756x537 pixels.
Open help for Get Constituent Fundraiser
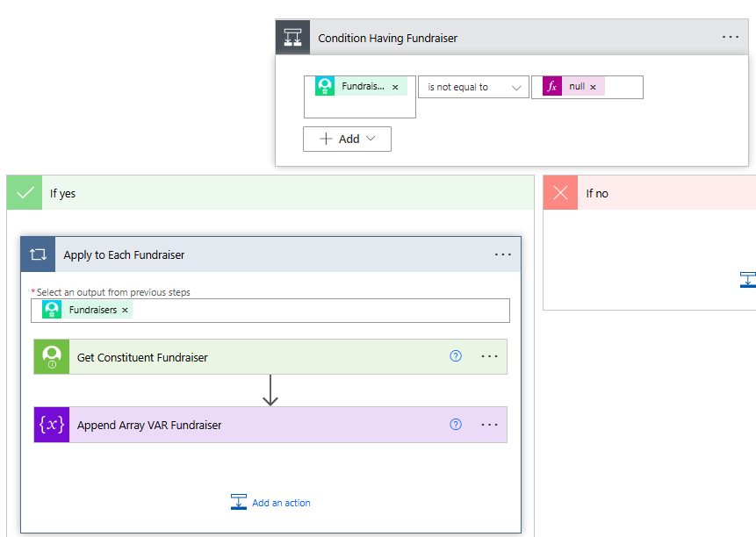456,356
